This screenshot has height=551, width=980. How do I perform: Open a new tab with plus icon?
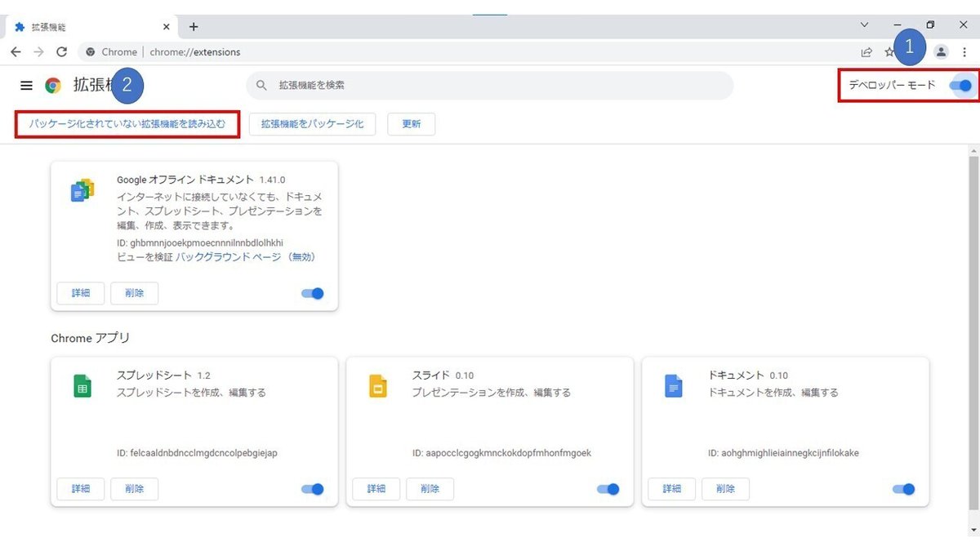point(194,26)
